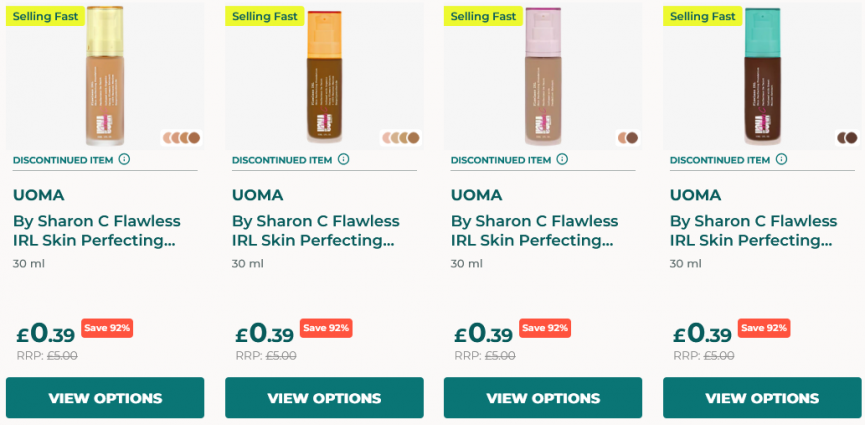Click info icon on first product's discontinued label
This screenshot has width=865, height=425.
click(125, 159)
